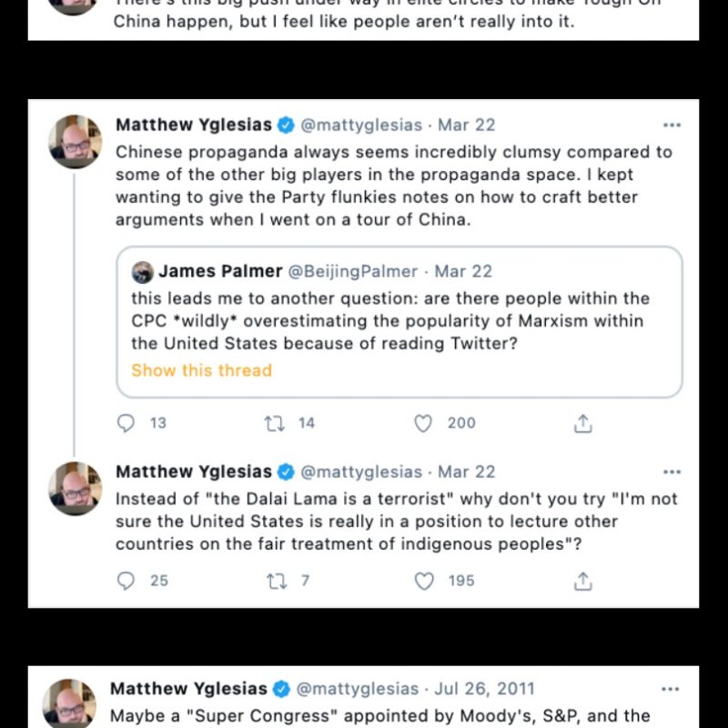This screenshot has height=728, width=728.
Task: Share the Chinese propaganda tweet
Action: point(583,423)
